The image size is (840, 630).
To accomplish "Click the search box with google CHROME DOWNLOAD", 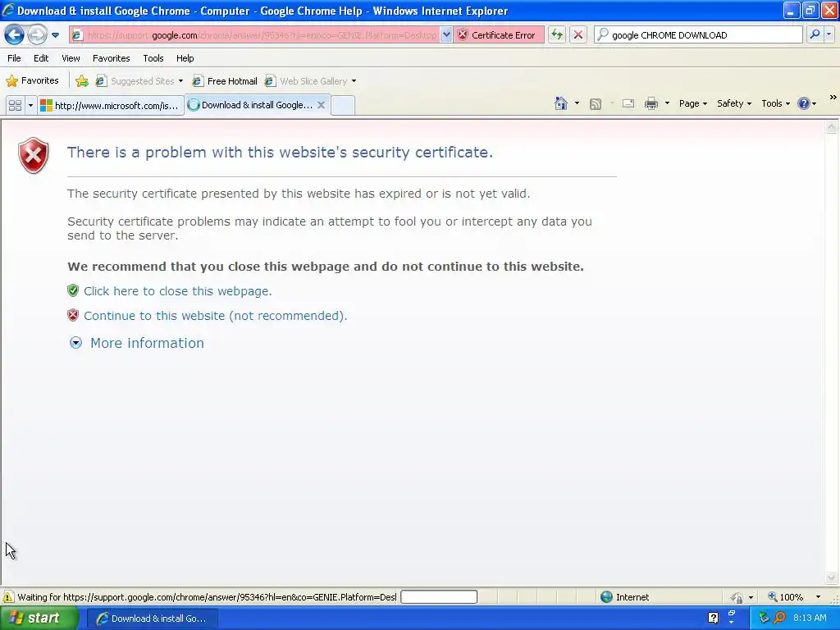I will pyautogui.click(x=699, y=35).
